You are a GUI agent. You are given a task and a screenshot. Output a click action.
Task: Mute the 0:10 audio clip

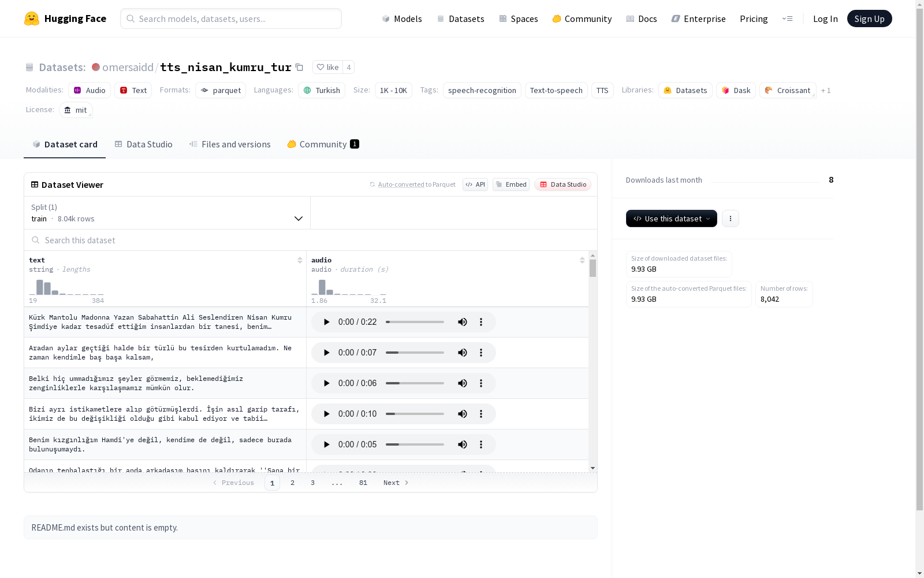pyautogui.click(x=463, y=414)
